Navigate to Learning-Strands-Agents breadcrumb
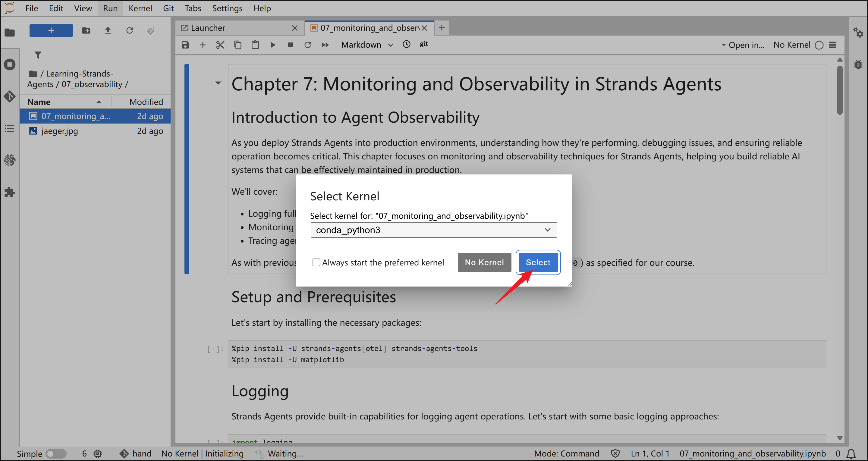Image resolution: width=868 pixels, height=461 pixels. pyautogui.click(x=70, y=79)
